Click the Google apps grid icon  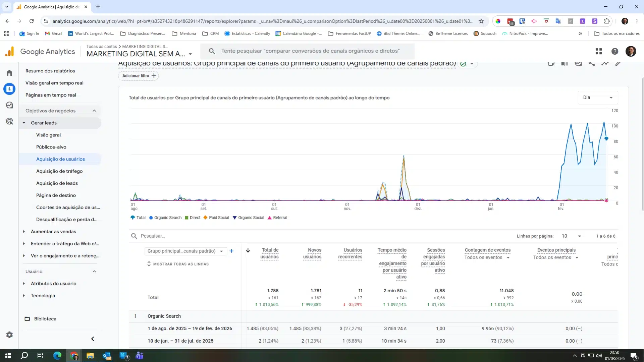tap(599, 51)
